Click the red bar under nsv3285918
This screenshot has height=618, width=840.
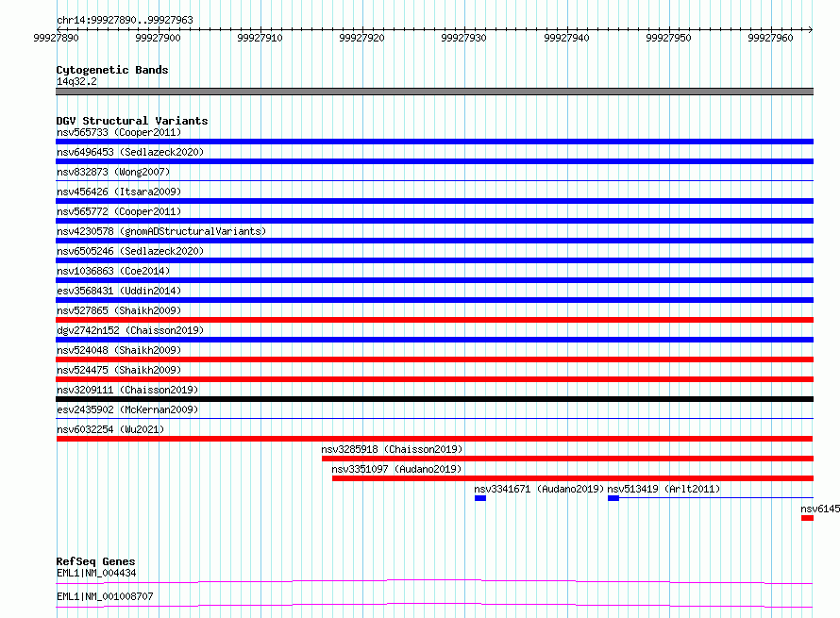coord(568,459)
